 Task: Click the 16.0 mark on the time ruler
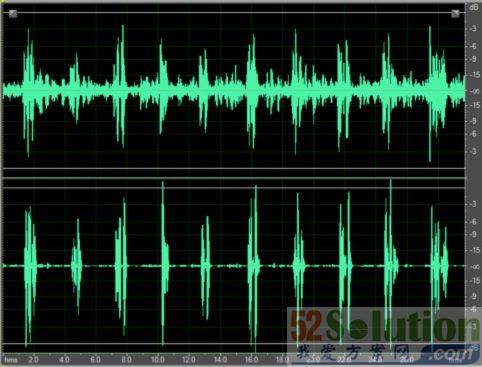[x=251, y=360]
